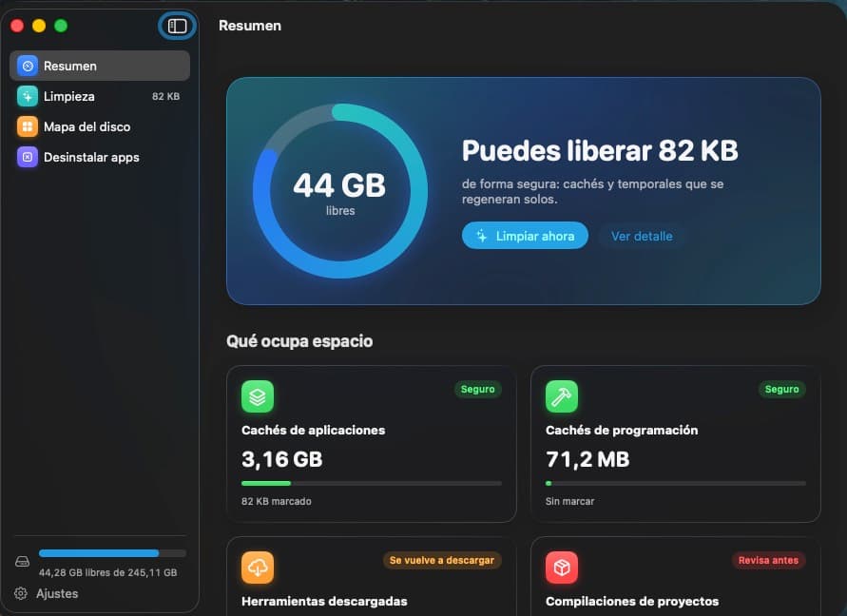Screen dimensions: 847x616
Task: Click the Cachés de aplicaciones title
Action: pos(314,430)
